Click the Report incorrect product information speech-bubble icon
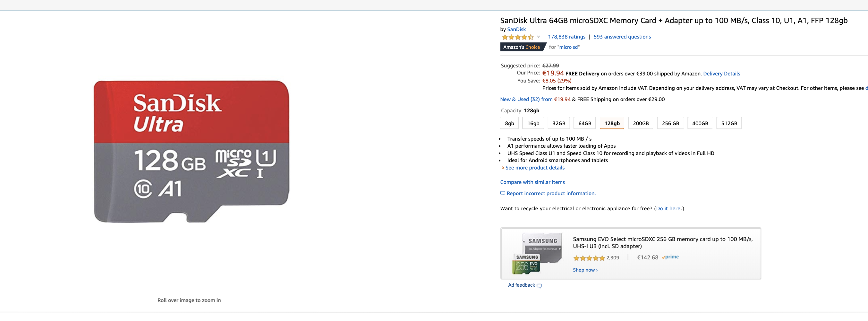 pos(502,193)
